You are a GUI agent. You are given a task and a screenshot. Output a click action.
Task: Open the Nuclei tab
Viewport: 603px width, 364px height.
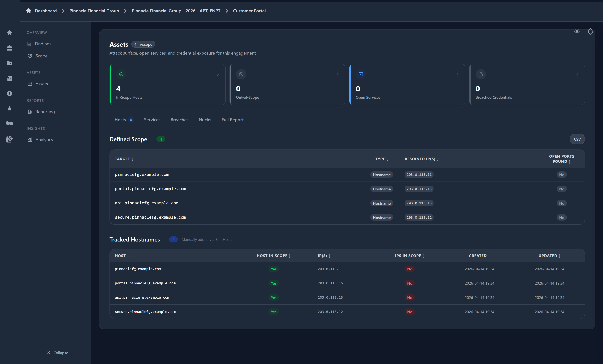point(205,120)
